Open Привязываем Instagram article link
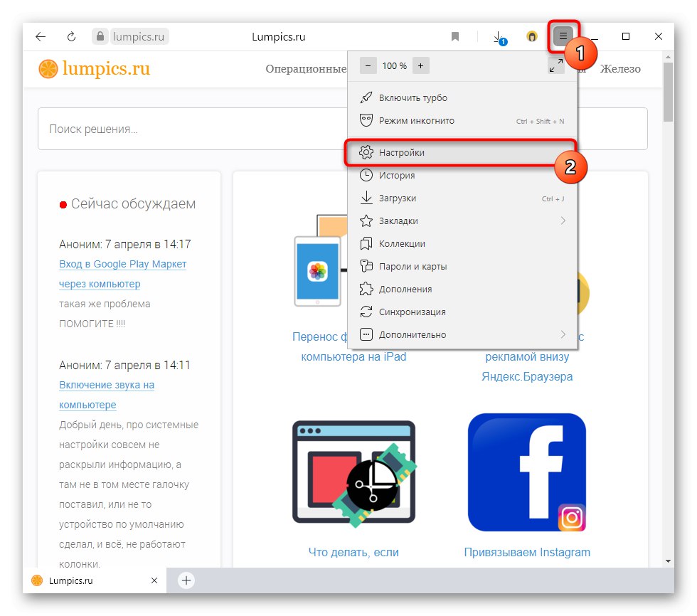Image resolution: width=697 pixels, height=616 pixels. [527, 552]
